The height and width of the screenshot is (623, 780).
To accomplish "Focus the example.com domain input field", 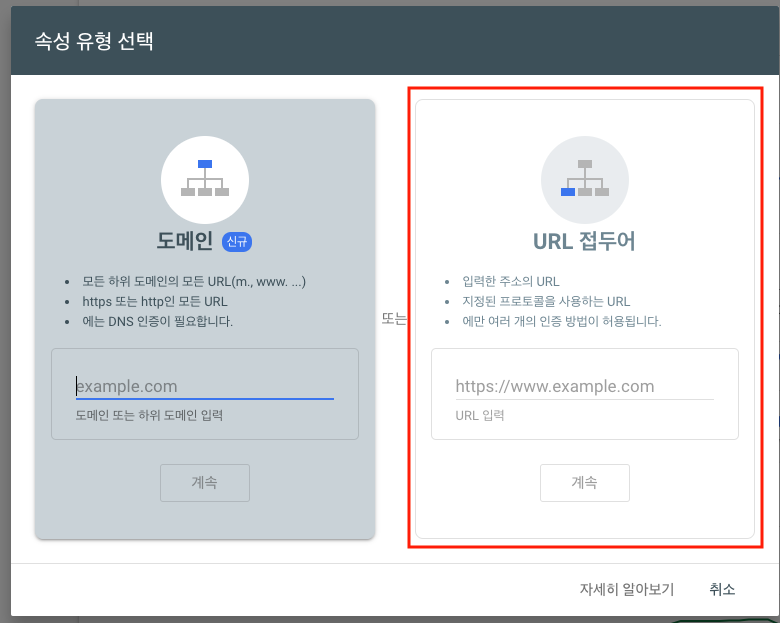I will click(204, 387).
